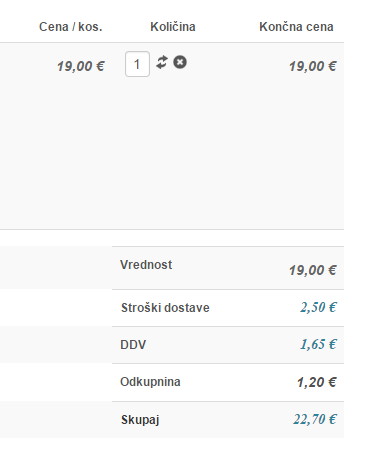Remove item with the round X icon
The width and height of the screenshot is (376, 468).
[x=180, y=62]
